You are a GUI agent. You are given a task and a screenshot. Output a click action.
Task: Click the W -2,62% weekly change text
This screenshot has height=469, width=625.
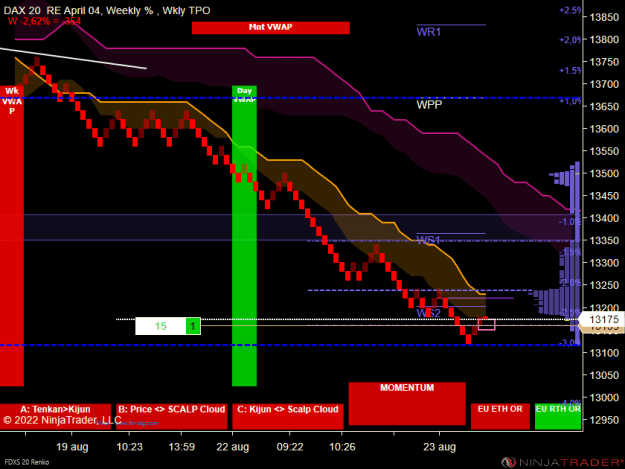[x=44, y=21]
